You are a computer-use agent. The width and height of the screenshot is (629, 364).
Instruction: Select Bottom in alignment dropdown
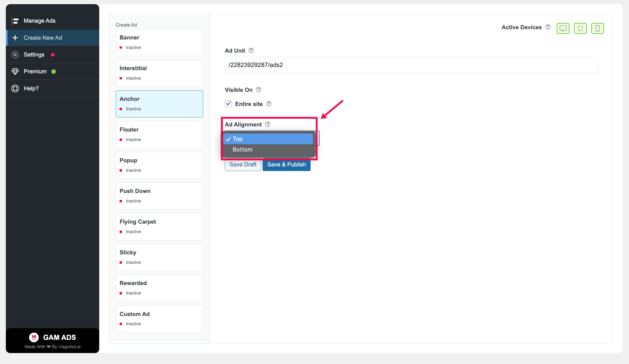click(268, 149)
